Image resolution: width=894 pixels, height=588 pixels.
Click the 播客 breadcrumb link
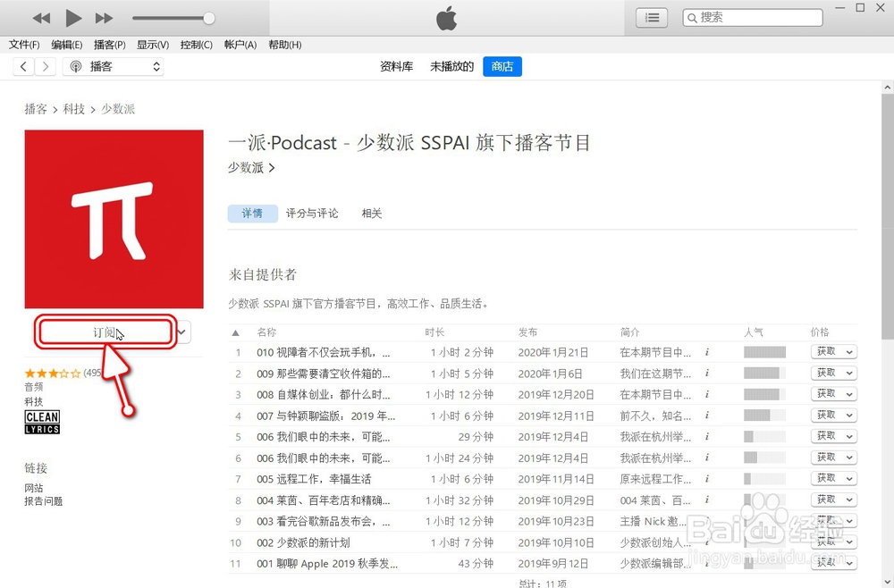[36, 109]
